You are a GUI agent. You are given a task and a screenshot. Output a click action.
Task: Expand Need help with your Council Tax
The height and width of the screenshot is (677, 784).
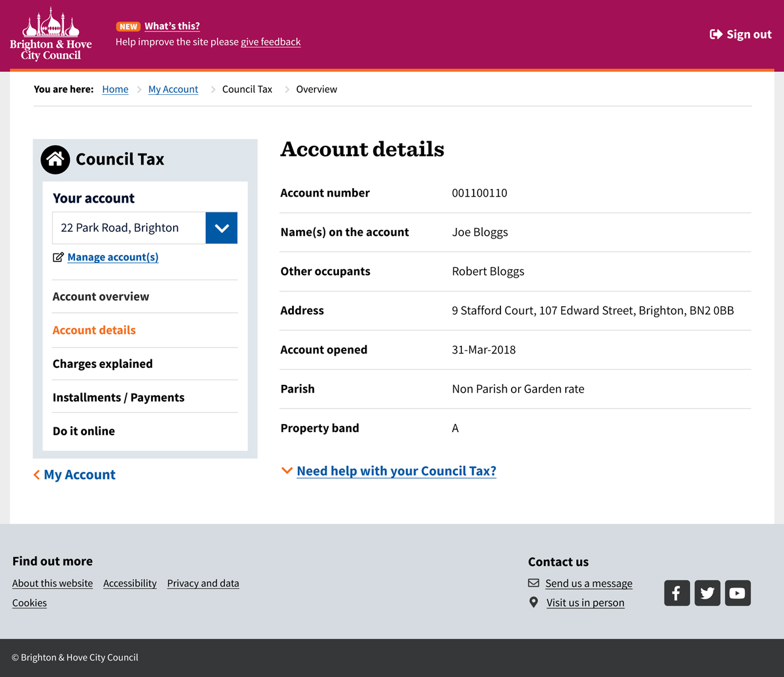[x=396, y=471]
